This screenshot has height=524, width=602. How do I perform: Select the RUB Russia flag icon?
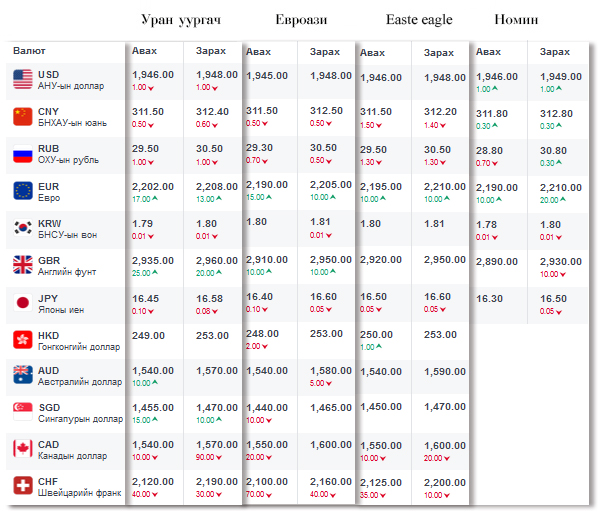[22, 154]
